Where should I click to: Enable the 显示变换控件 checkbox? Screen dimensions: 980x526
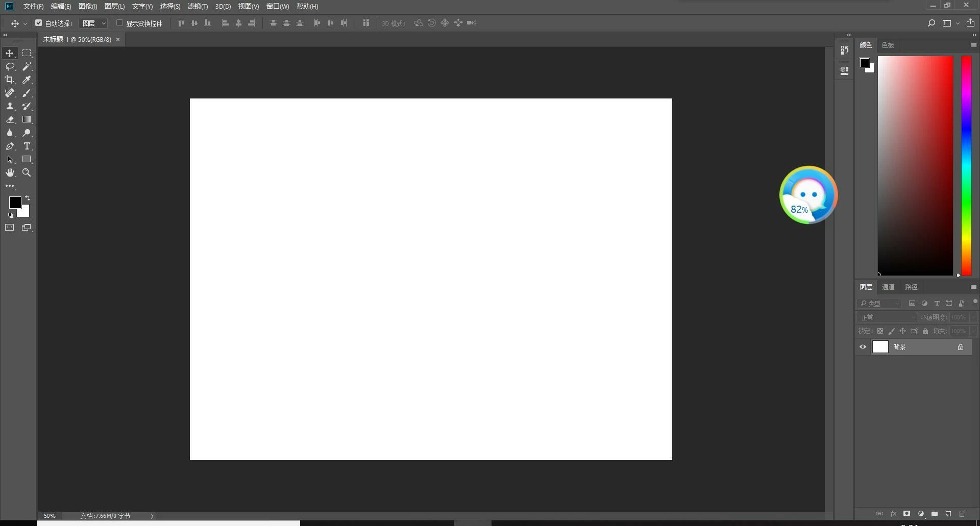119,23
